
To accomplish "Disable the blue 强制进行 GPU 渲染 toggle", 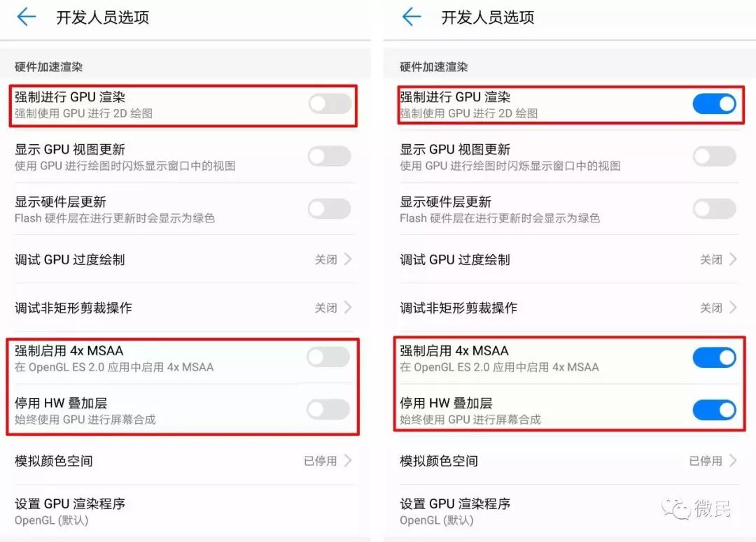I will point(715,104).
